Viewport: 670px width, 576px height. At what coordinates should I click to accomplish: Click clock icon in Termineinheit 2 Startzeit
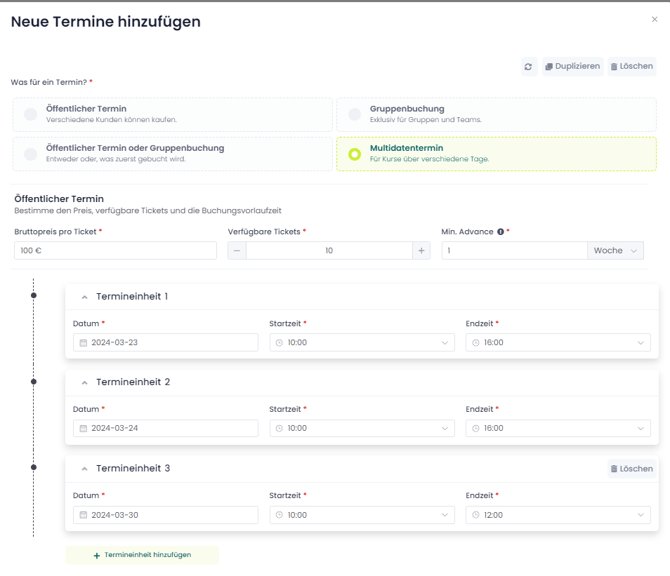tap(279, 429)
